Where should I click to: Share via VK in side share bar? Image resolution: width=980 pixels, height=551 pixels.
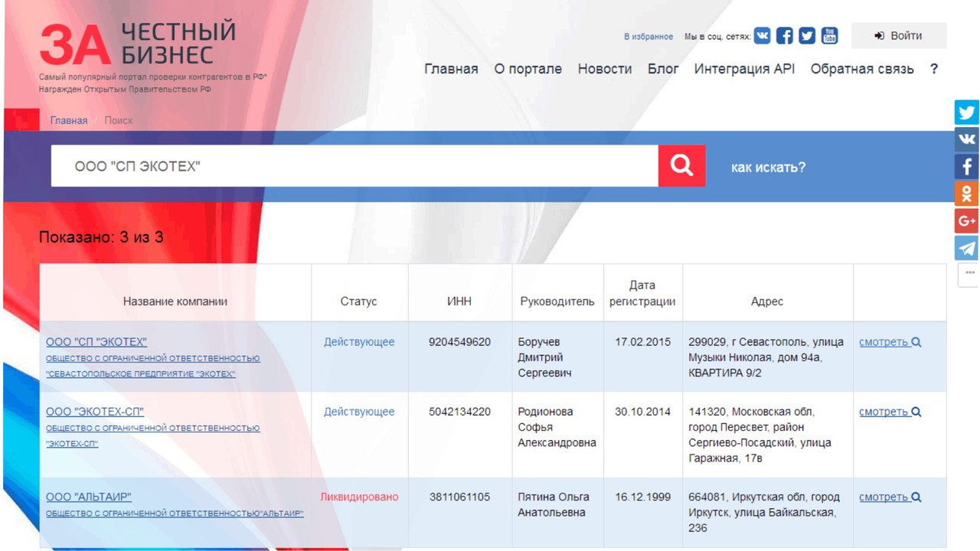(x=967, y=139)
